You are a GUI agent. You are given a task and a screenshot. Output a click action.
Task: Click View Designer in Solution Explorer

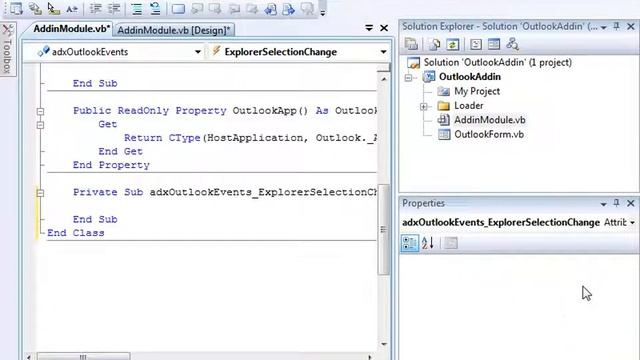coord(494,44)
